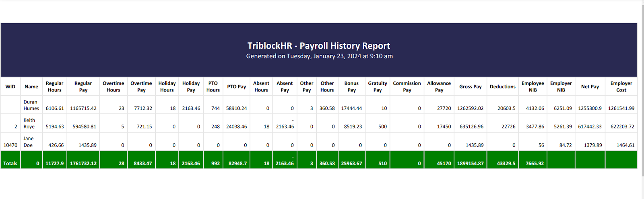Image resolution: width=644 pixels, height=199 pixels.
Task: Click the Net Pay column header
Action: pyautogui.click(x=590, y=87)
